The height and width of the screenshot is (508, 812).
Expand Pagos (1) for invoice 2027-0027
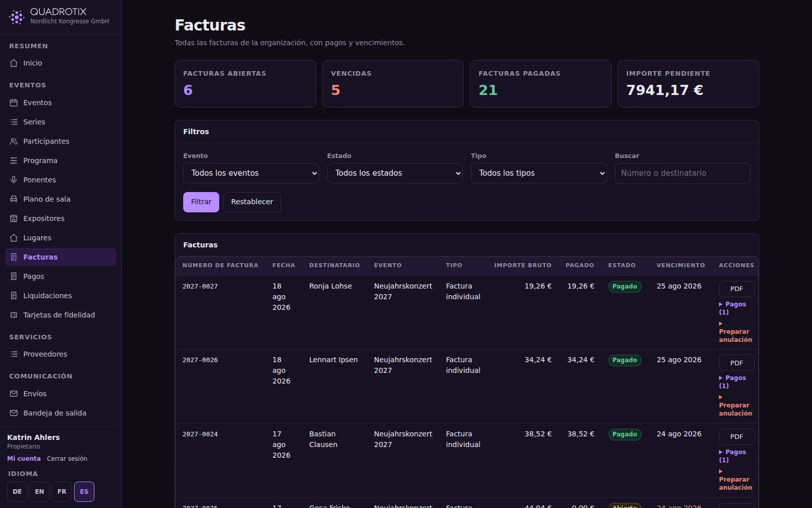[x=732, y=308]
